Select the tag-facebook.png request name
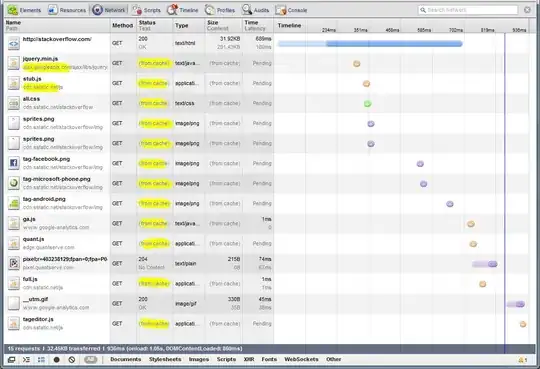Viewport: 540px width, 369px height. tap(46, 159)
